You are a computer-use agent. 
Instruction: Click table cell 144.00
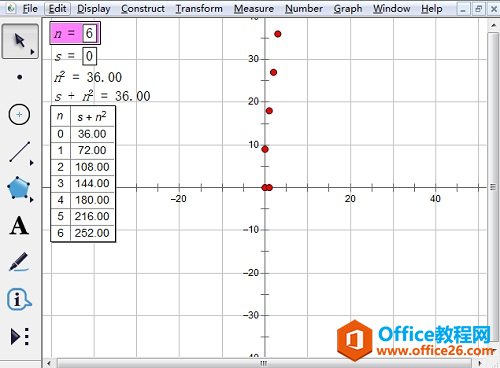point(92,183)
